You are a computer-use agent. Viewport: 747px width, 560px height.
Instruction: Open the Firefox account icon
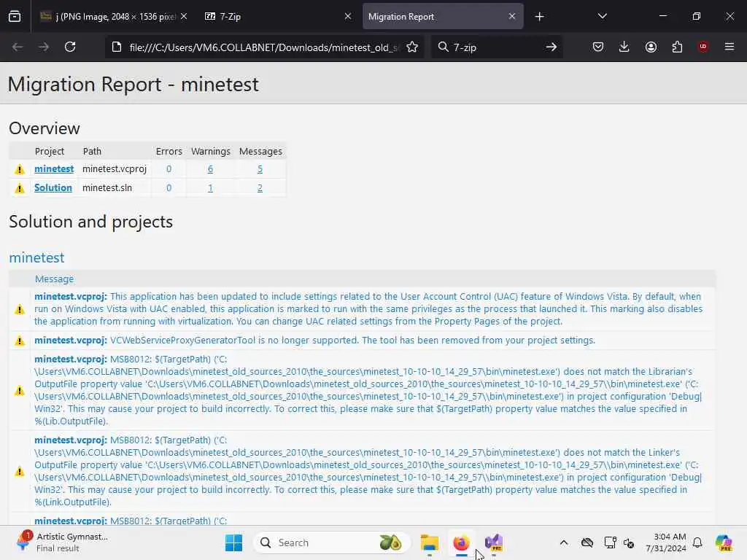651,47
